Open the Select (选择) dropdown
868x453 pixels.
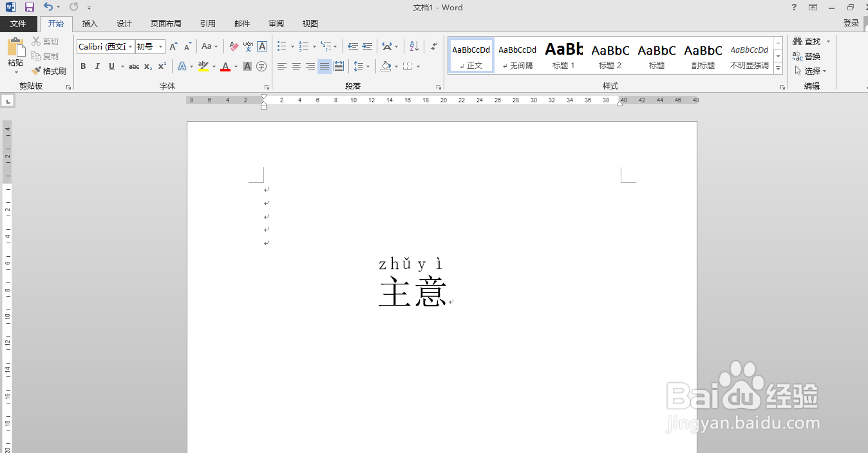pyautogui.click(x=811, y=71)
